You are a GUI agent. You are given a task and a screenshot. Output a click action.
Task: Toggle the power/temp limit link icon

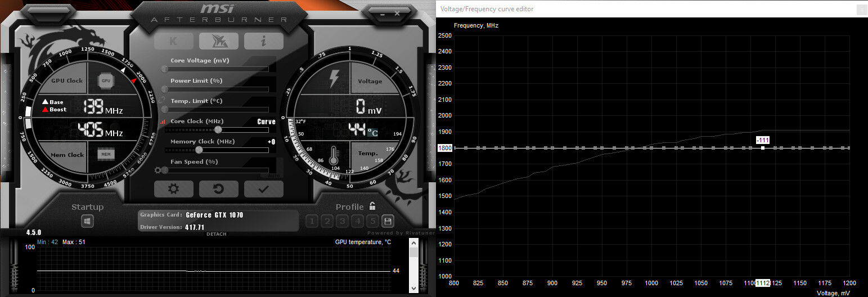click(x=162, y=100)
